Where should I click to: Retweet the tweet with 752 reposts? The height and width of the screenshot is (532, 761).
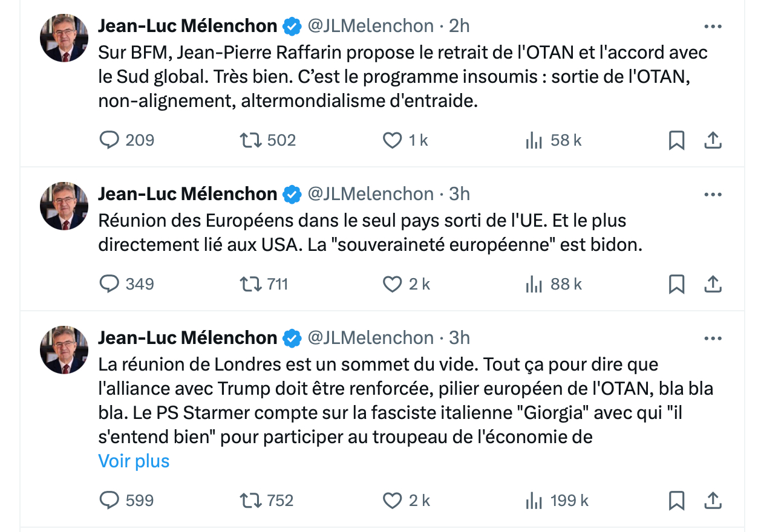(x=251, y=501)
